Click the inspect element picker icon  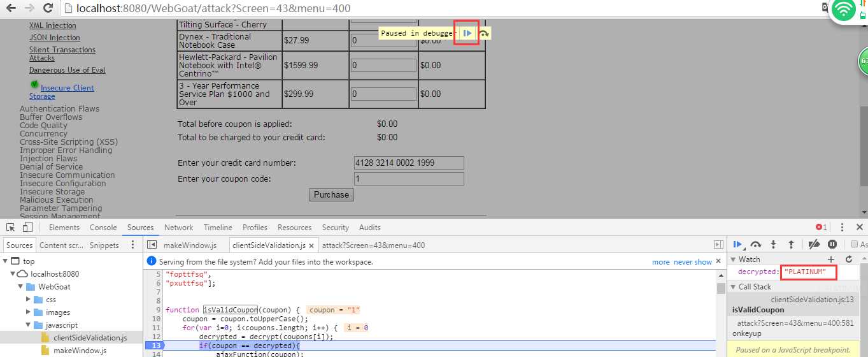[11, 228]
